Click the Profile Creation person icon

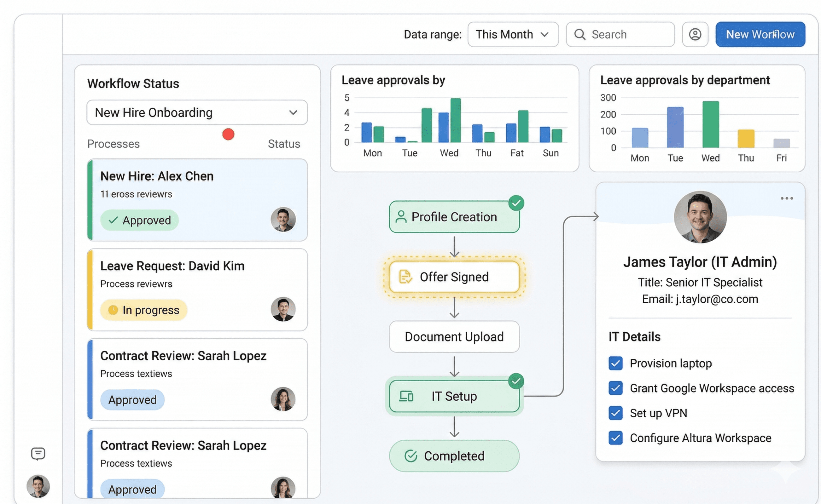point(401,217)
